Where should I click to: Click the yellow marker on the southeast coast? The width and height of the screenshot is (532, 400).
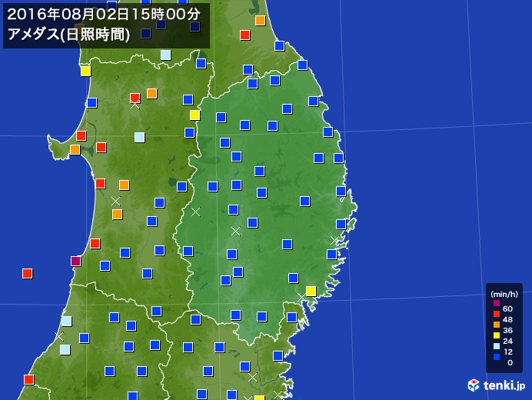pos(311,291)
